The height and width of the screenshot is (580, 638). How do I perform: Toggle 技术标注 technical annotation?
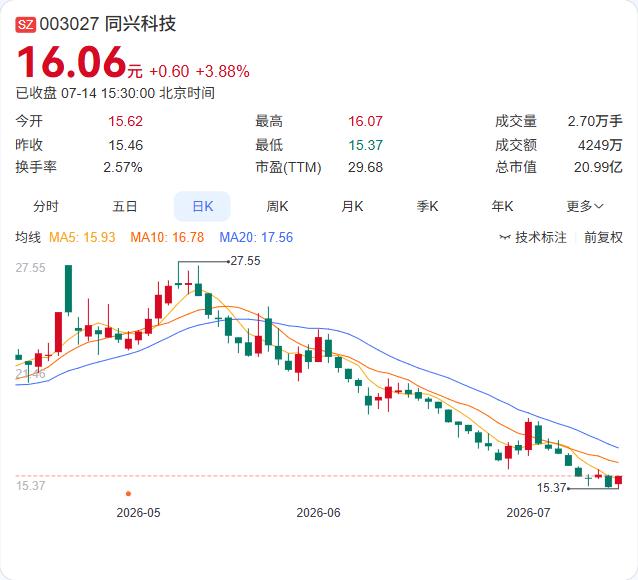pyautogui.click(x=533, y=237)
